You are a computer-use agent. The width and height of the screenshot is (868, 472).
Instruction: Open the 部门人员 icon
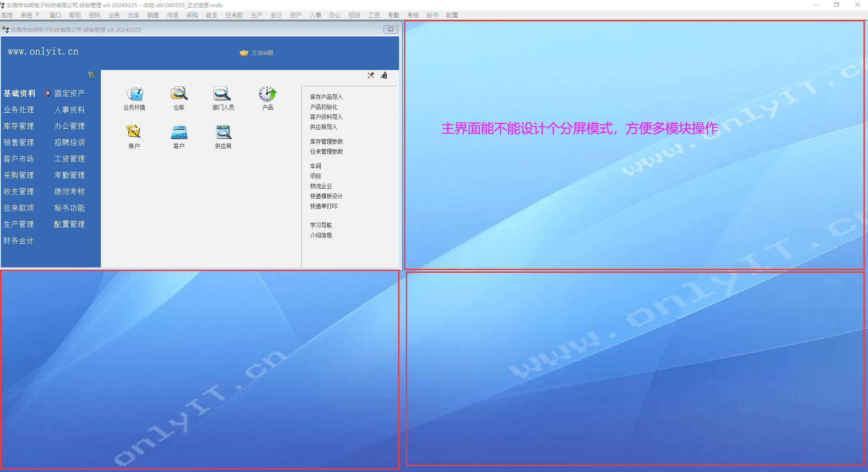pos(223,94)
